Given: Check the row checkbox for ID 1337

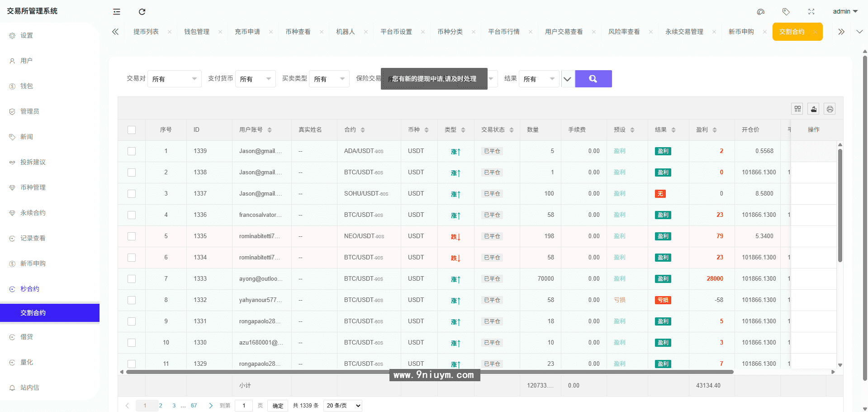Looking at the screenshot, I should (x=132, y=193).
